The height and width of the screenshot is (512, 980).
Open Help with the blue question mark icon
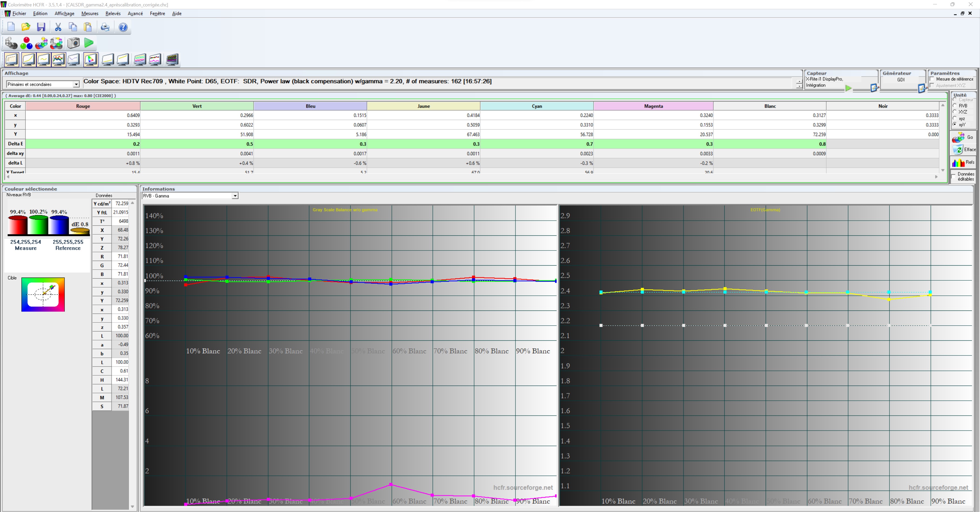pos(123,27)
